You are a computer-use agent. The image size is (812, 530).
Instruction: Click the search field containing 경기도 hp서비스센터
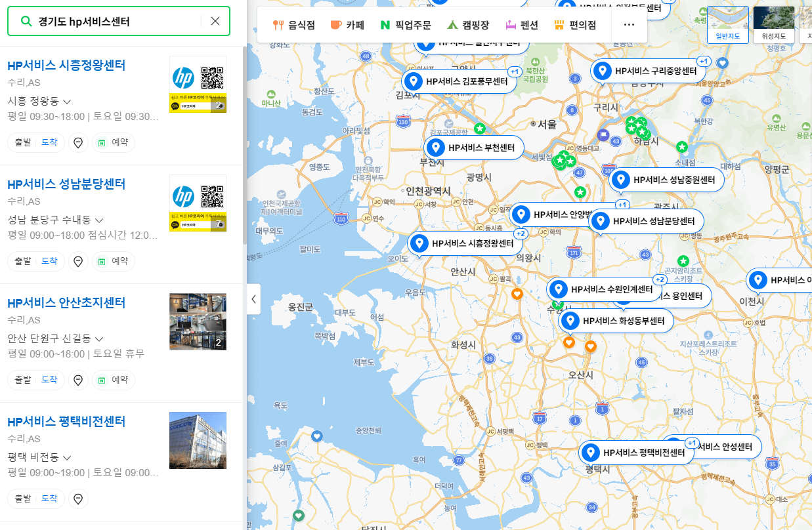119,21
